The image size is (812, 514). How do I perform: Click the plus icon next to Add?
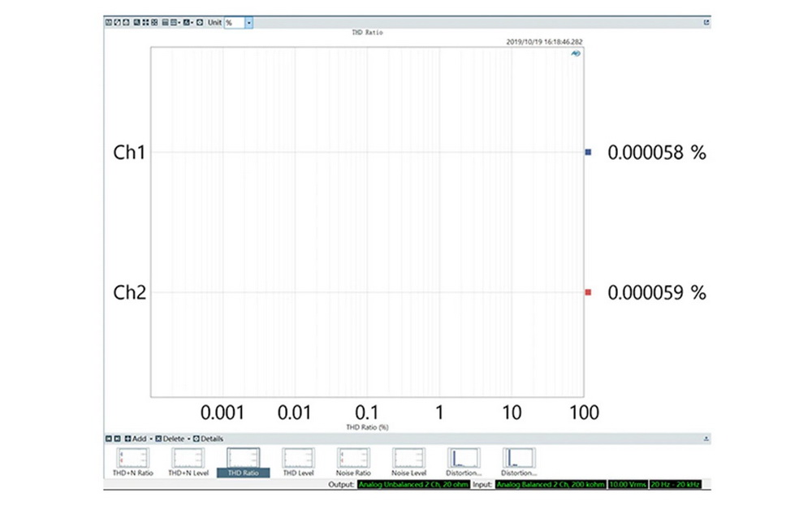point(128,438)
